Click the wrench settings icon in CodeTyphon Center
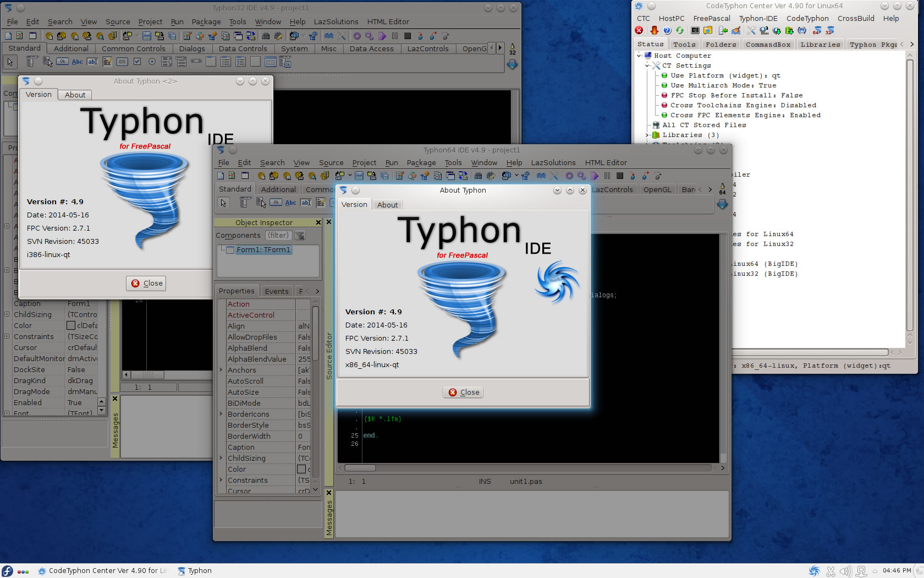Image resolution: width=924 pixels, height=578 pixels. point(751,30)
